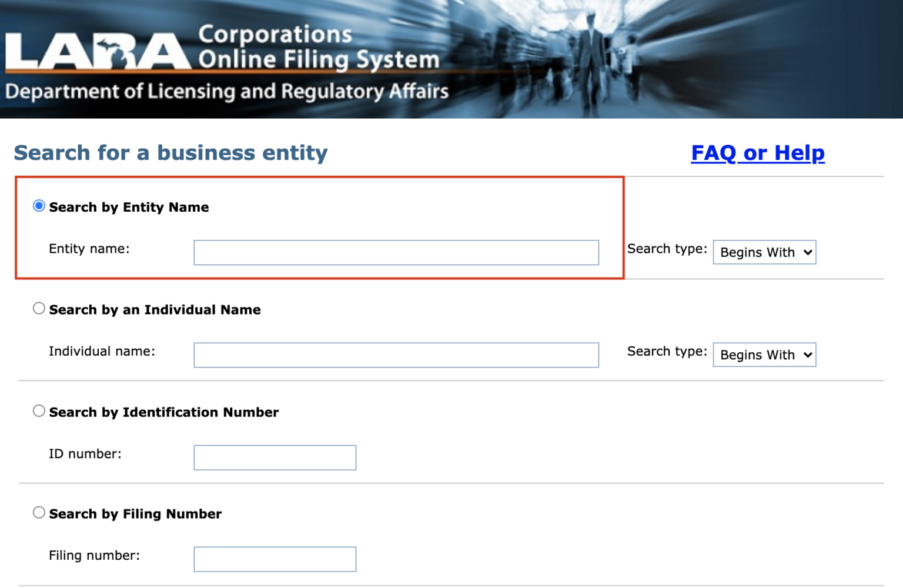Click the "Entity name:" field label
903x588 pixels.
(89, 249)
